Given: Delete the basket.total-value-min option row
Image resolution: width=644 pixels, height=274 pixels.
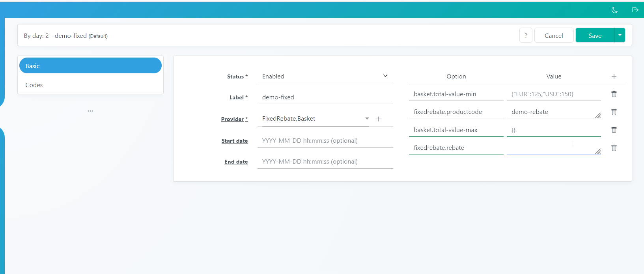Looking at the screenshot, I should (x=614, y=94).
